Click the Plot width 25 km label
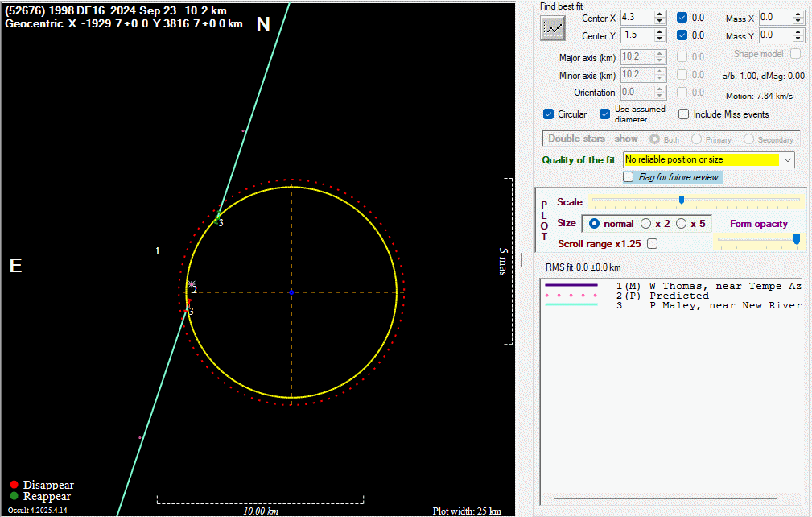Screen dimensions: 812x517 [x=467, y=511]
